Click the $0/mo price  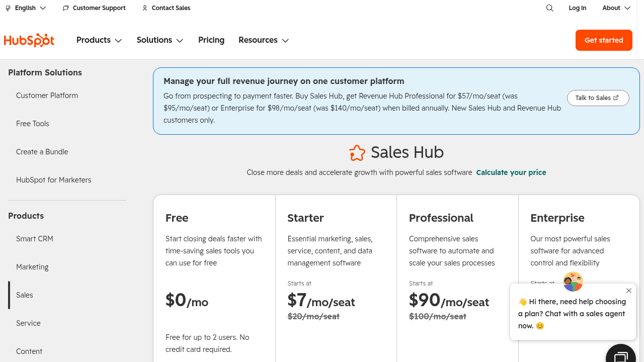coord(187,300)
